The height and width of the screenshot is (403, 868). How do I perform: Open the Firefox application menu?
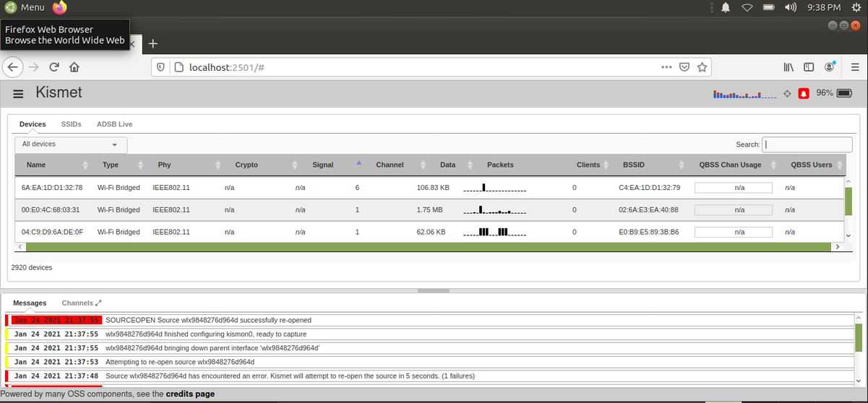854,67
